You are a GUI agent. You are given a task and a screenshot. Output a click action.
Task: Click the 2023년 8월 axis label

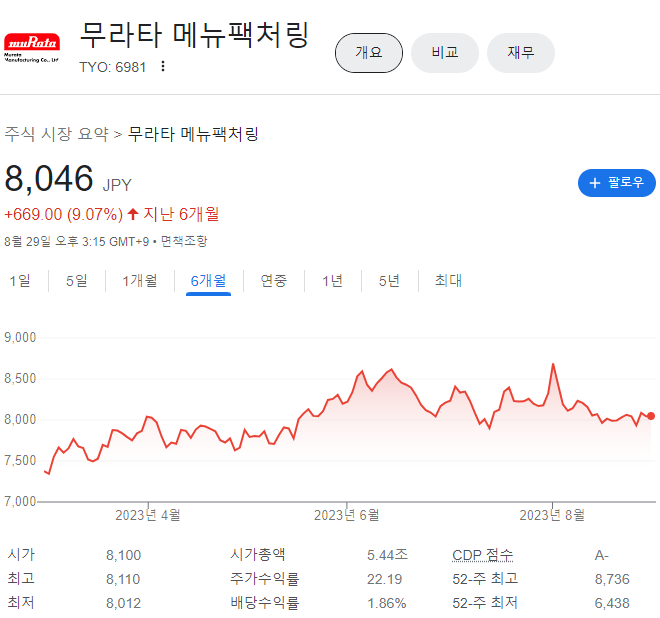552,515
